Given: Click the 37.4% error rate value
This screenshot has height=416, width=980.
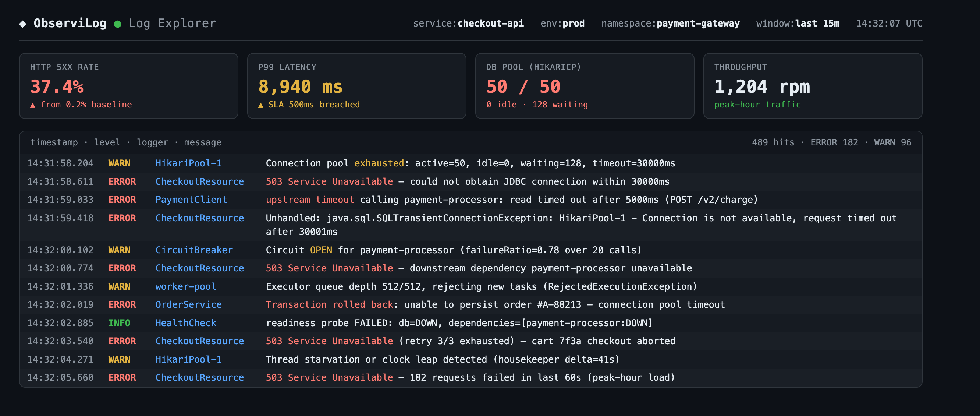Looking at the screenshot, I should 57,87.
